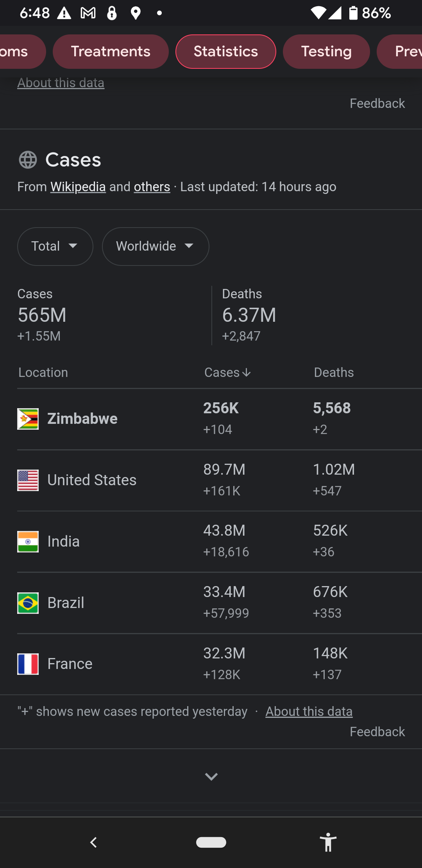
Task: Tap the globe icon beside Cases
Action: click(28, 160)
